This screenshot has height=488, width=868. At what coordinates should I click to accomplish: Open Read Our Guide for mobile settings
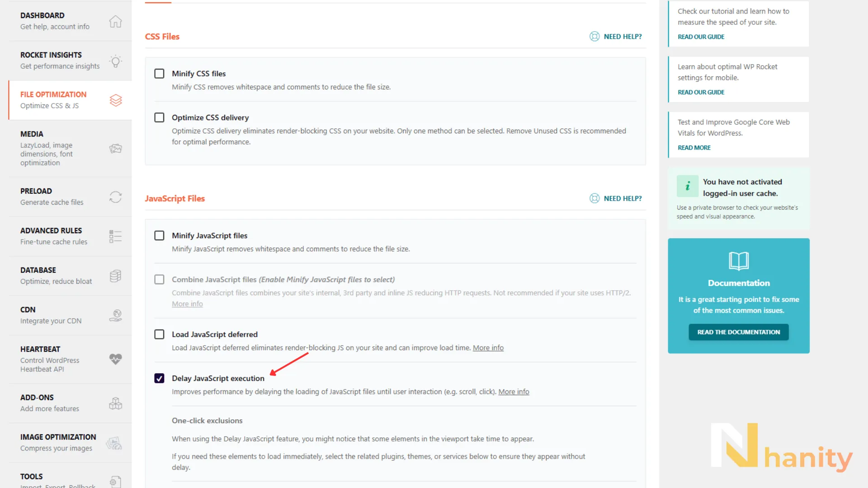pyautogui.click(x=701, y=92)
